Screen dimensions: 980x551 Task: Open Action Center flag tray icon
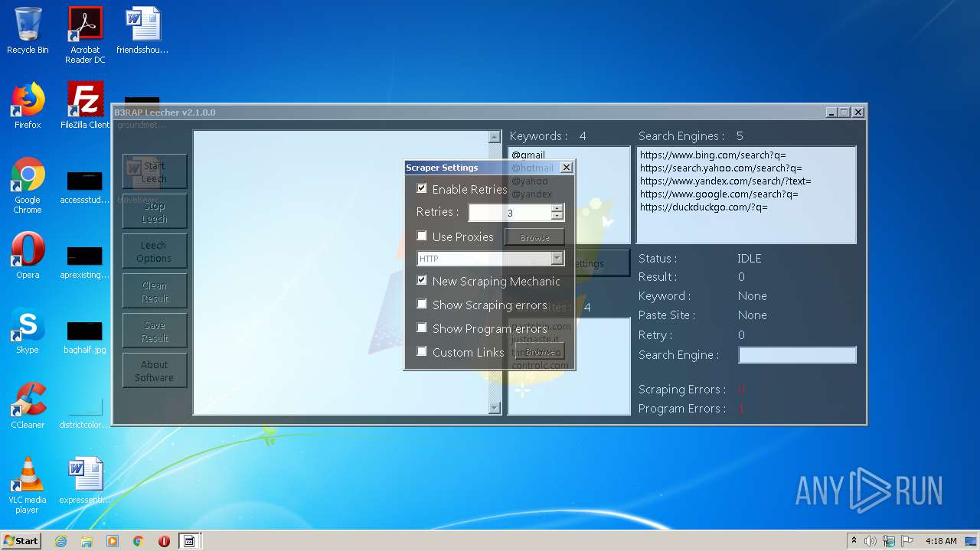[x=907, y=541]
